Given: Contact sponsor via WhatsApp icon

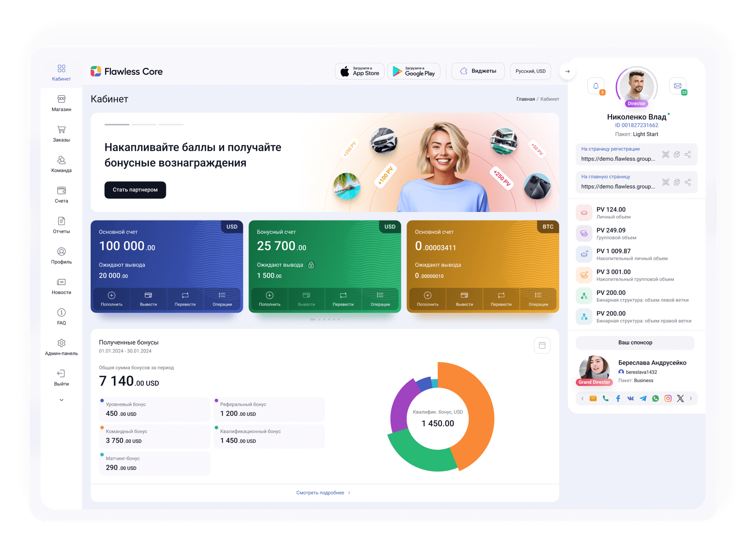Looking at the screenshot, I should [655, 399].
